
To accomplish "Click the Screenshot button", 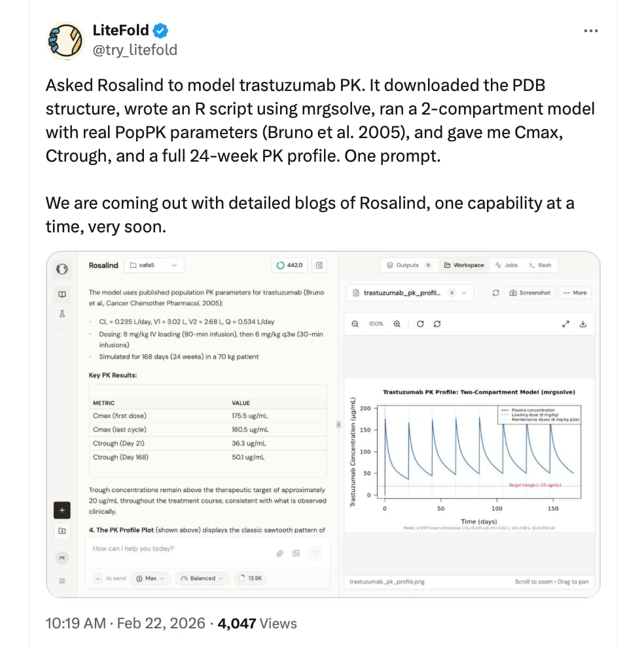I will coord(530,293).
